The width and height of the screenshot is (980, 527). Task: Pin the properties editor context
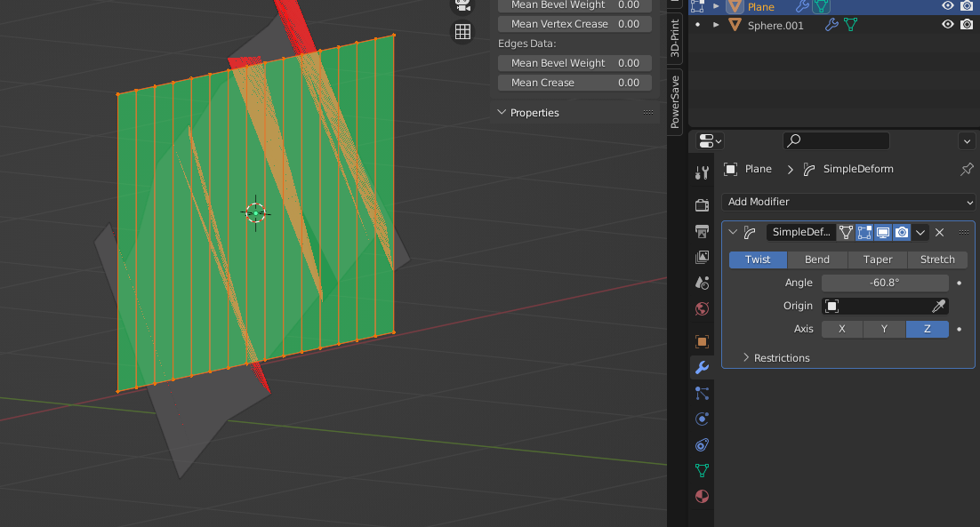967,169
